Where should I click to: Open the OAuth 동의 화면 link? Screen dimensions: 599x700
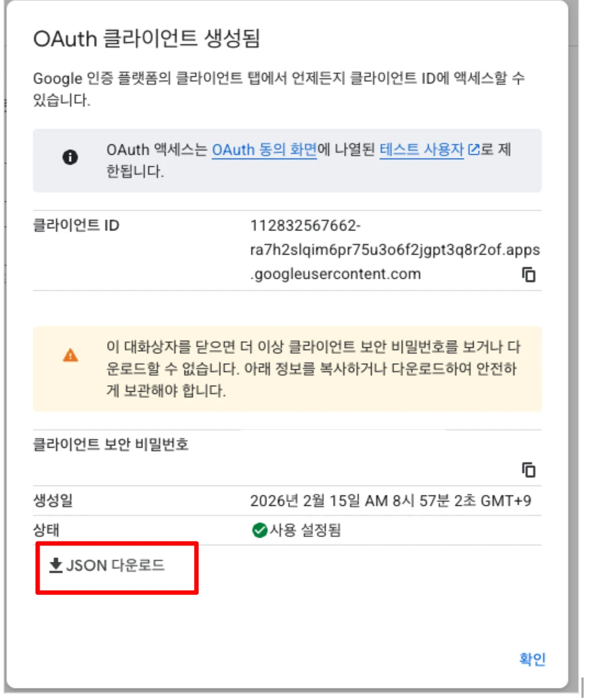click(x=264, y=150)
